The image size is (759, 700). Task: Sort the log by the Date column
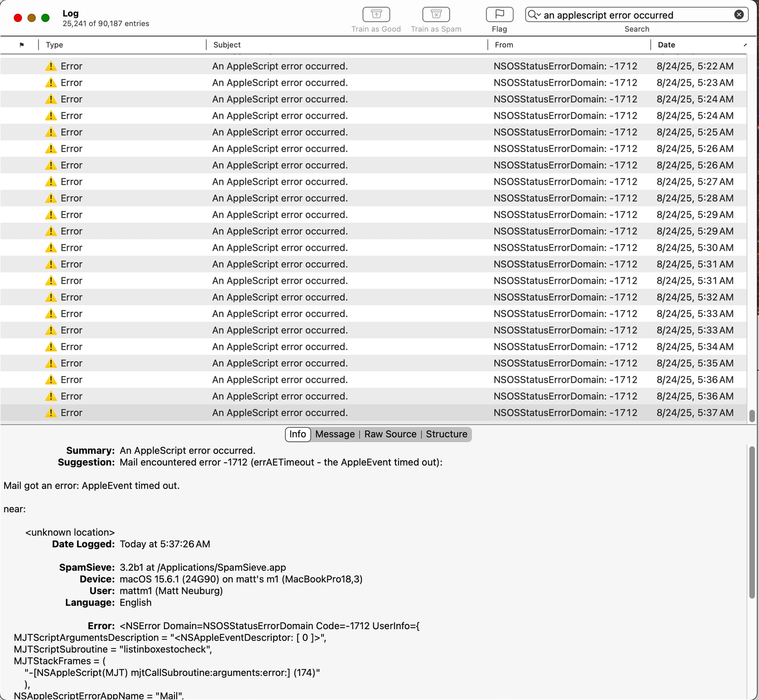666,45
